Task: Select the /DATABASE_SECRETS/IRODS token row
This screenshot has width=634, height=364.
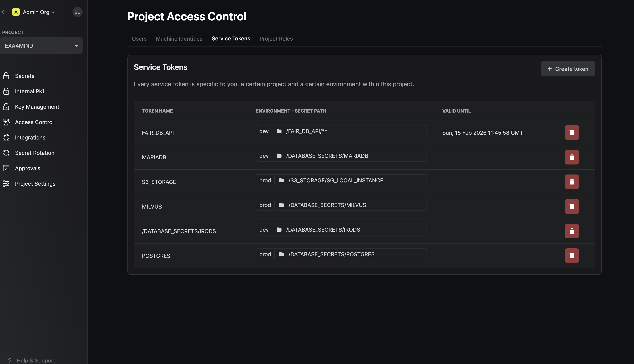Action: tap(364, 231)
